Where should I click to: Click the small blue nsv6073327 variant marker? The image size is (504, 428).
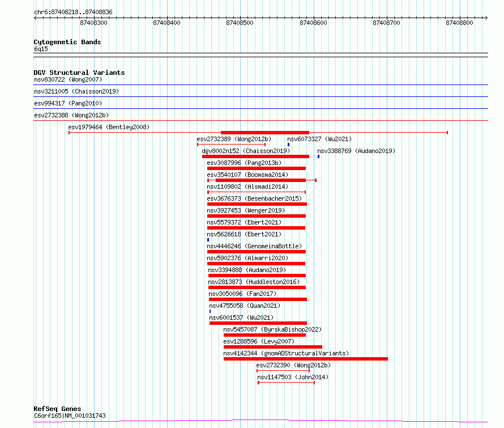pyautogui.click(x=288, y=145)
